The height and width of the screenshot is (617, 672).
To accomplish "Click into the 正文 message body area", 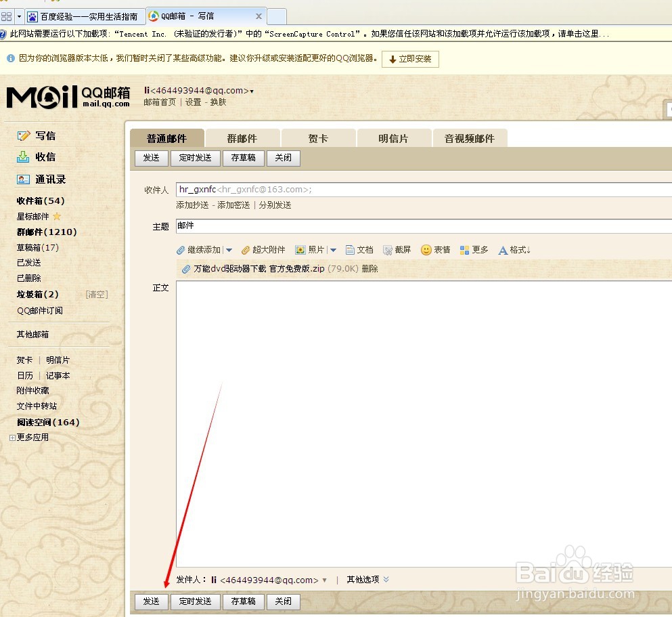I will point(424,424).
